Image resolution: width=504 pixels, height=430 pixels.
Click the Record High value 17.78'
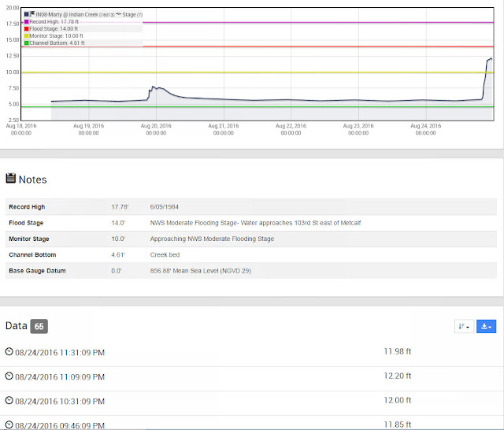click(x=120, y=207)
